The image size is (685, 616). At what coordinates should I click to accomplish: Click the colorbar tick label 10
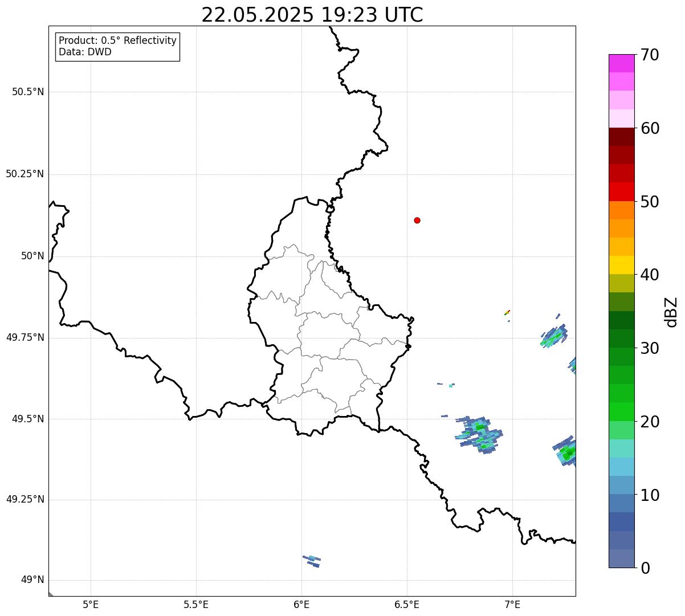[650, 495]
